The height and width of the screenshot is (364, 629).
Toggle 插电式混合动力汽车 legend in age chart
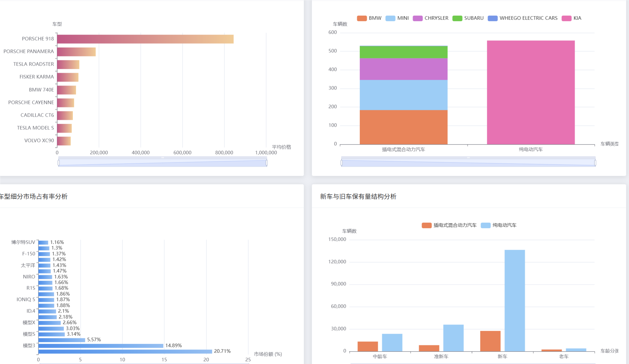pos(449,225)
